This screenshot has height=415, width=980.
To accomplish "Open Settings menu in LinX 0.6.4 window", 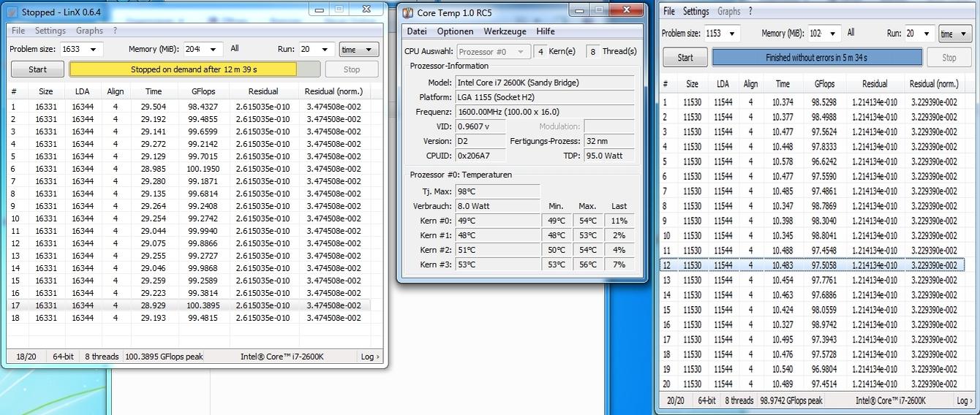I will pos(50,31).
